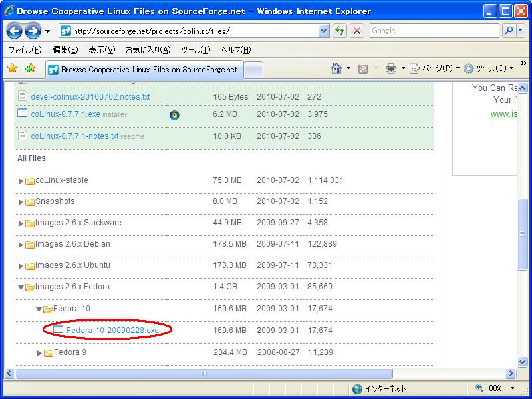Expand the coLinux-stable folder
The image size is (532, 399).
(x=21, y=181)
